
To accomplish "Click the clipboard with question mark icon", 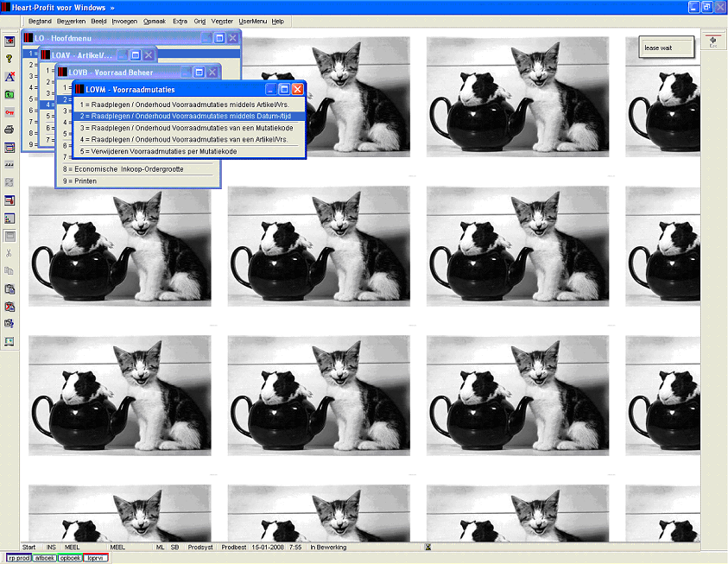I will tap(9, 324).
